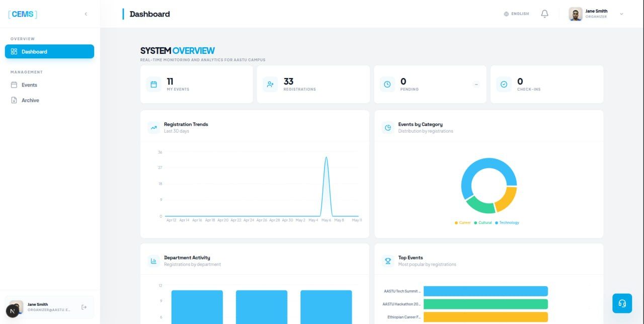
Task: Click the AASTU Tech Summit blue bar
Action: click(x=486, y=291)
